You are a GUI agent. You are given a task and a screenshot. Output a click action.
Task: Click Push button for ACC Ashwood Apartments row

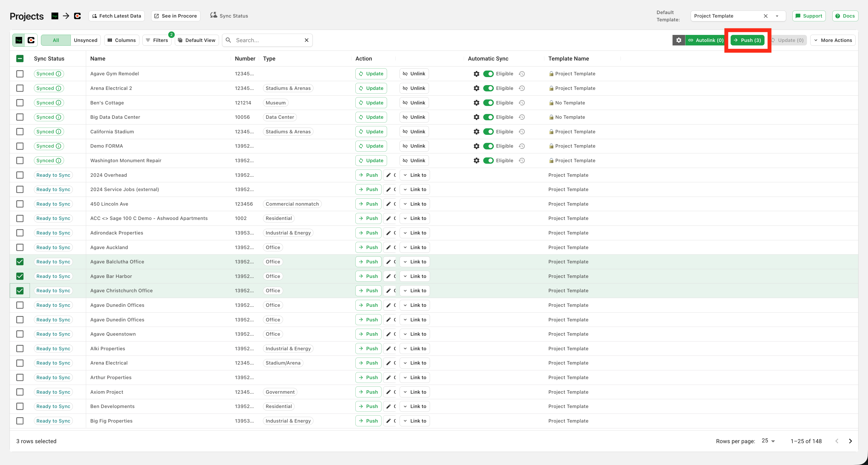[x=368, y=218]
